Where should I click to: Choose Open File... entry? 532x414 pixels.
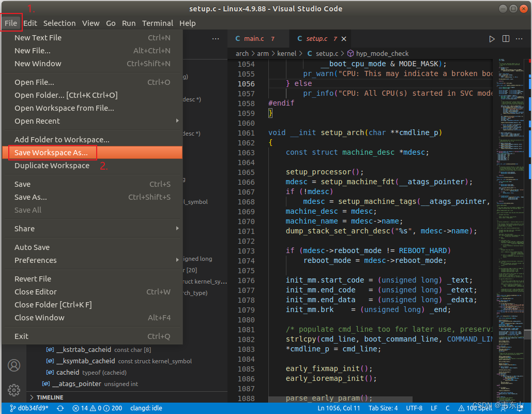pos(92,82)
